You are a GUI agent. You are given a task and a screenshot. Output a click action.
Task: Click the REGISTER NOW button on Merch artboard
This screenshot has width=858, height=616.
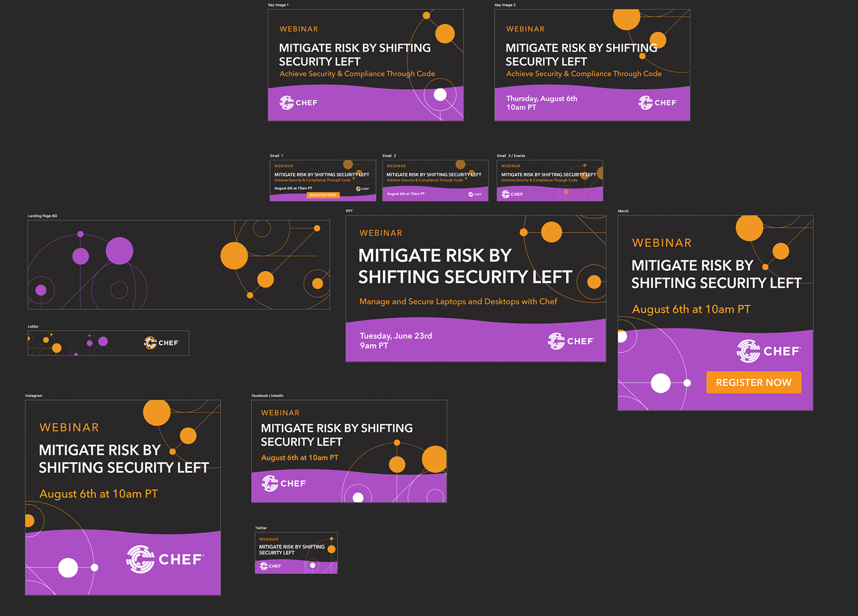point(753,382)
